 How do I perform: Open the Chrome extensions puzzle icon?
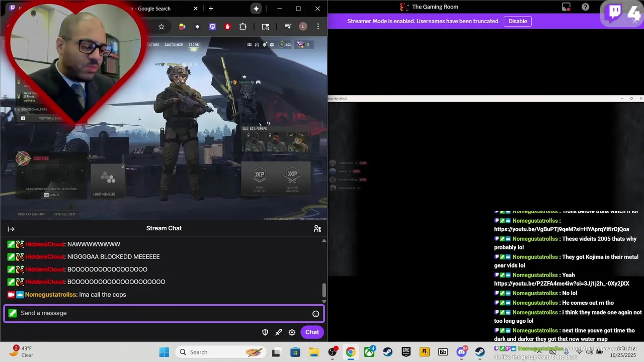pyautogui.click(x=243, y=27)
